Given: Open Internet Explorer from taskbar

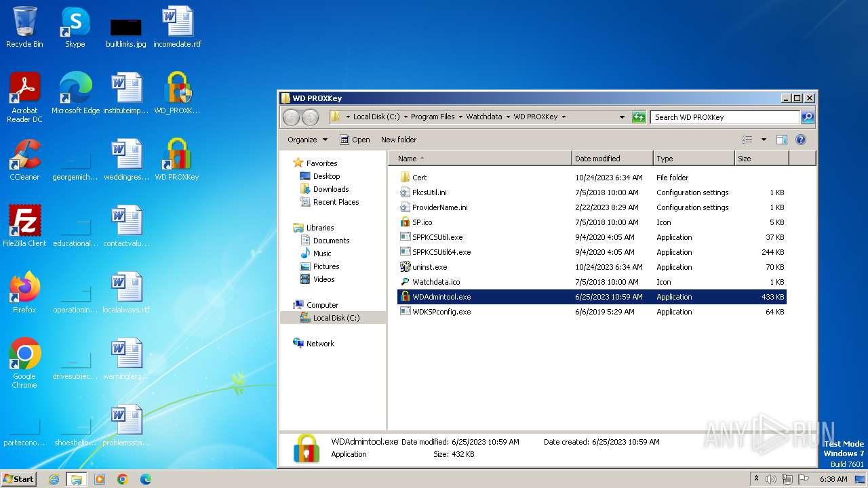Looking at the screenshot, I should point(54,479).
